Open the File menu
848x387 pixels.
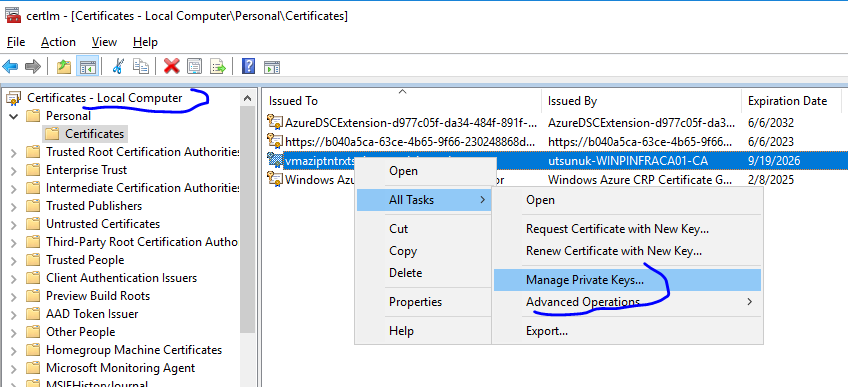click(16, 42)
